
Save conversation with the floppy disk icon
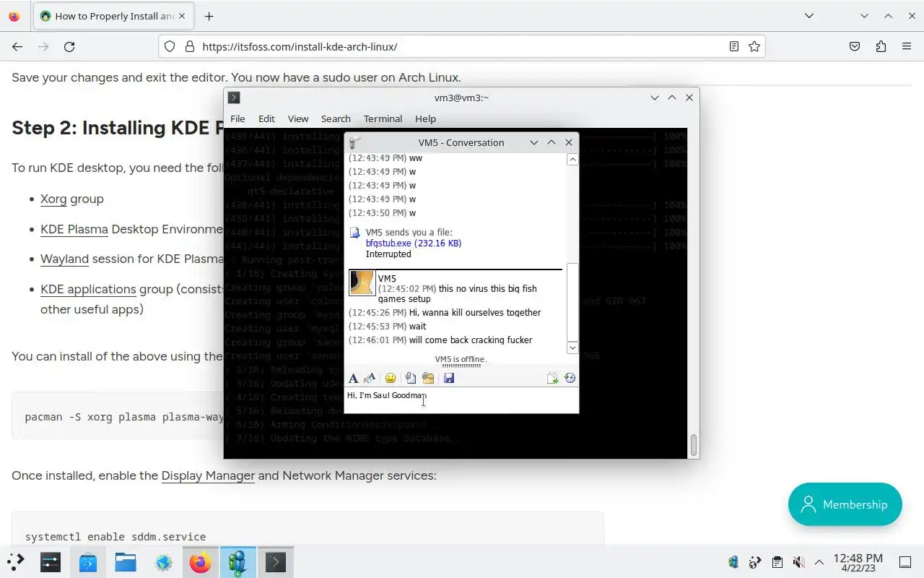click(449, 378)
